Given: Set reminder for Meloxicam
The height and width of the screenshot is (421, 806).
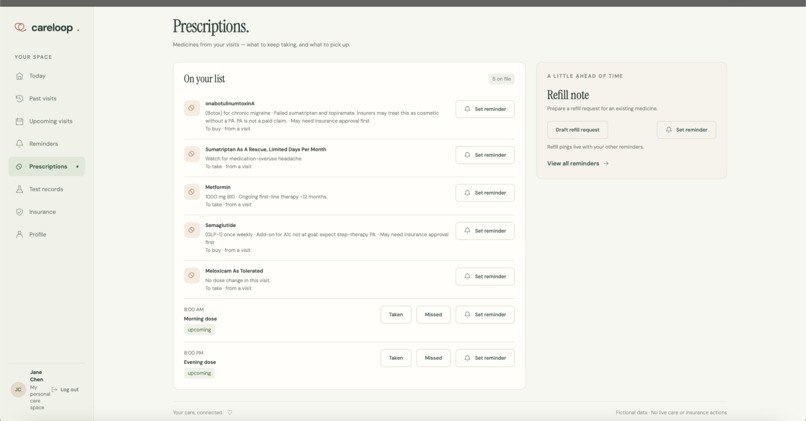Looking at the screenshot, I should (x=485, y=277).
